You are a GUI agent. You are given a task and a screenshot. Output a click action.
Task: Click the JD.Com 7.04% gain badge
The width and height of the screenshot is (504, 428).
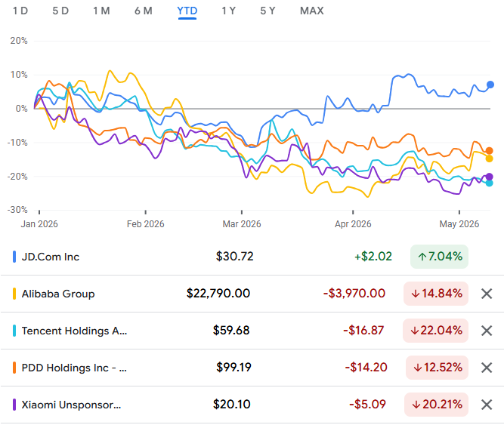click(439, 257)
